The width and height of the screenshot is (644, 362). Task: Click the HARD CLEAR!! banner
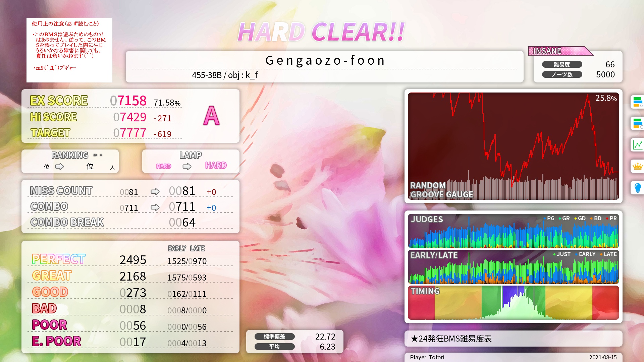(x=321, y=32)
